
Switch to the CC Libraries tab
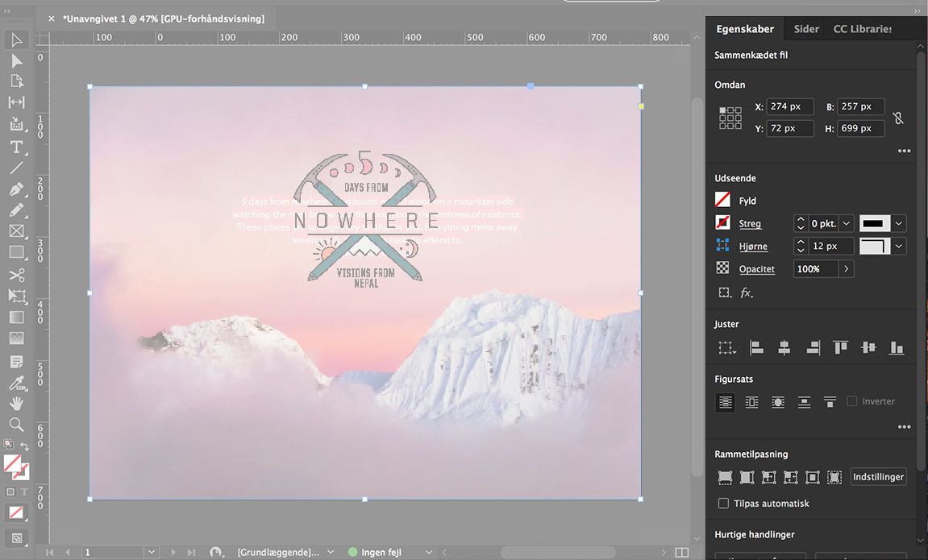coord(863,29)
